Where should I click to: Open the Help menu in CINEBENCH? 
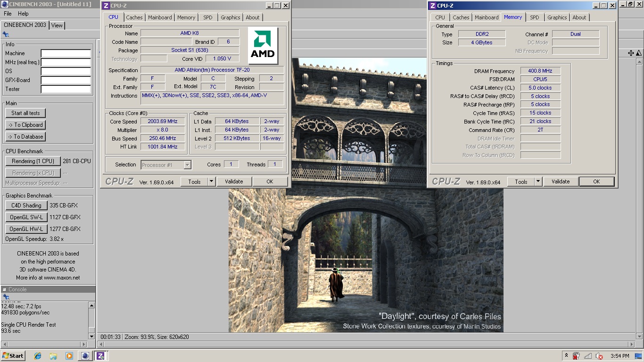pos(23,14)
